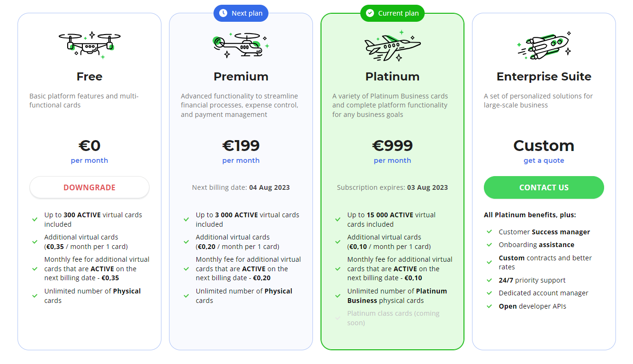633x364 pixels.
Task: Click the Enterprise Suite heading
Action: coord(544,77)
